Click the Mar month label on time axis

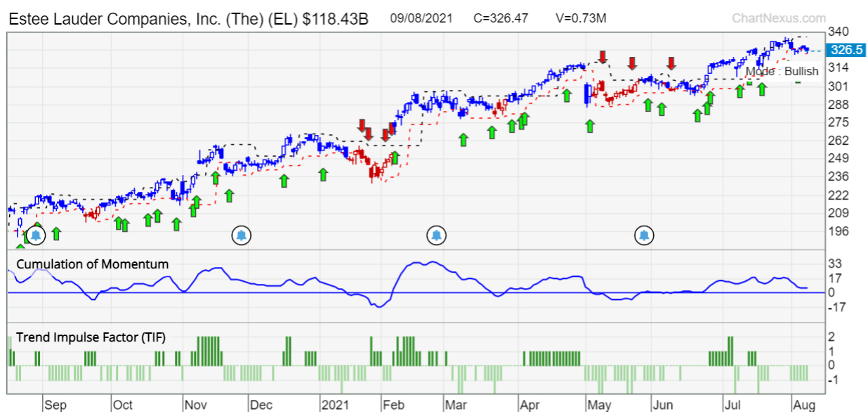point(456,405)
